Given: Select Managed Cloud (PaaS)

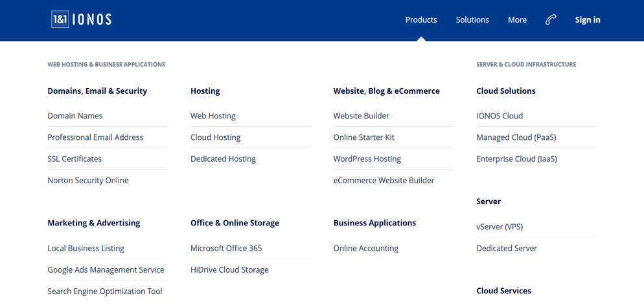Looking at the screenshot, I should click(x=516, y=137).
